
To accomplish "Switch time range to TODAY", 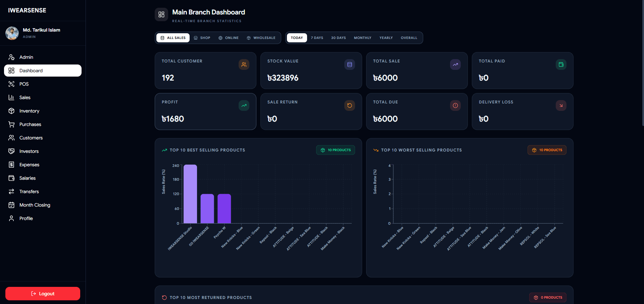I will (297, 38).
